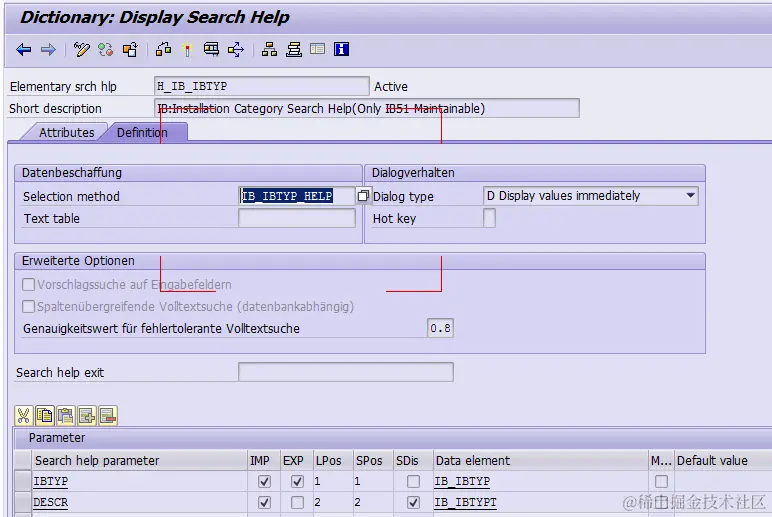Open the blue information icon
This screenshot has width=772, height=517.
(341, 49)
